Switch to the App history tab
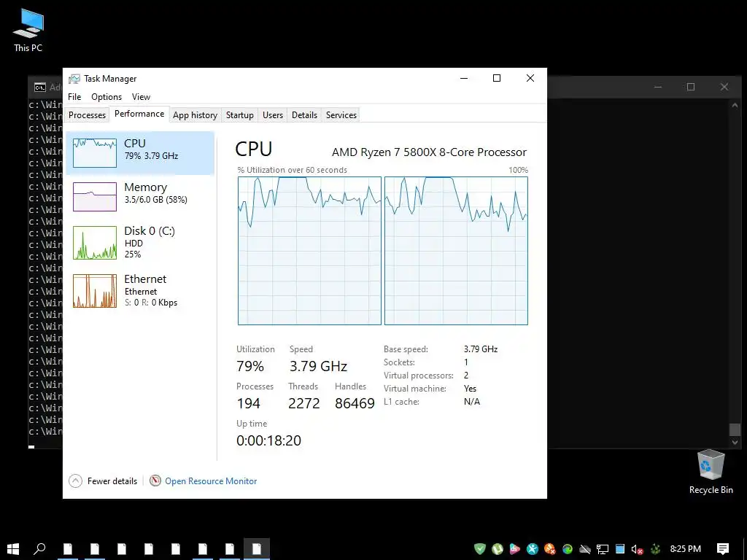Screen dimensions: 747x560 195,115
